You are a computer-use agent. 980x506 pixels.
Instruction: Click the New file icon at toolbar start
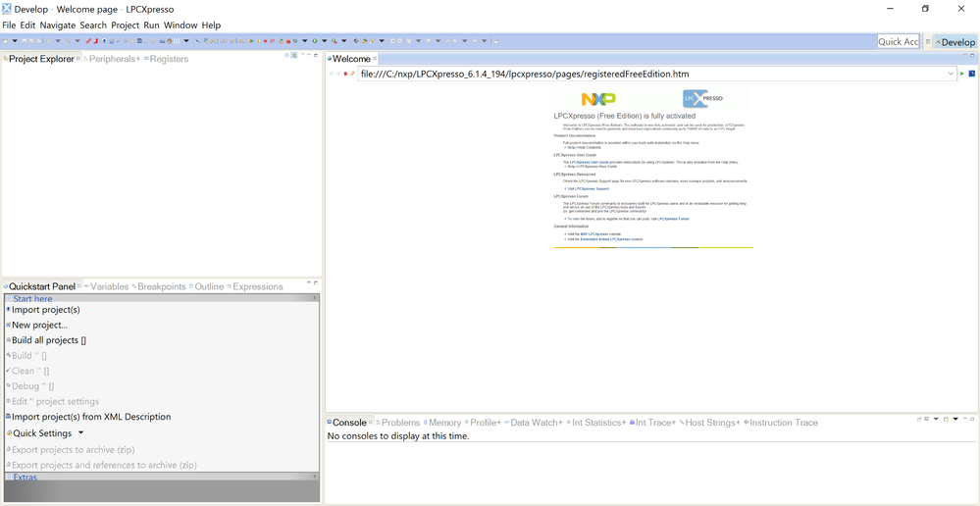click(5, 40)
